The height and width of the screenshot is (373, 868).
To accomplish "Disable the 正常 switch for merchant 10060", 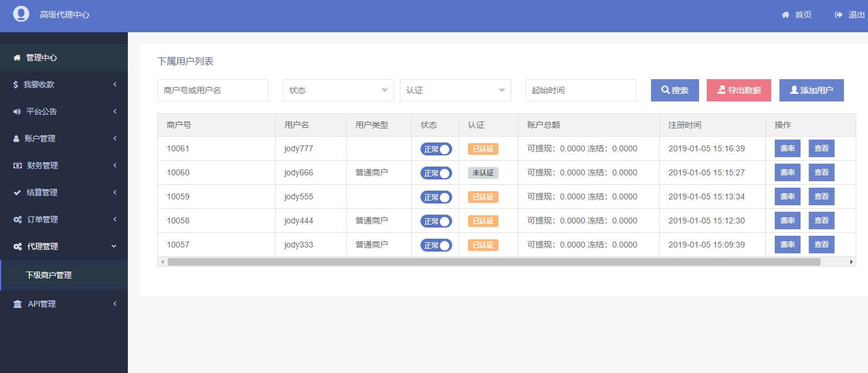I will coord(436,173).
